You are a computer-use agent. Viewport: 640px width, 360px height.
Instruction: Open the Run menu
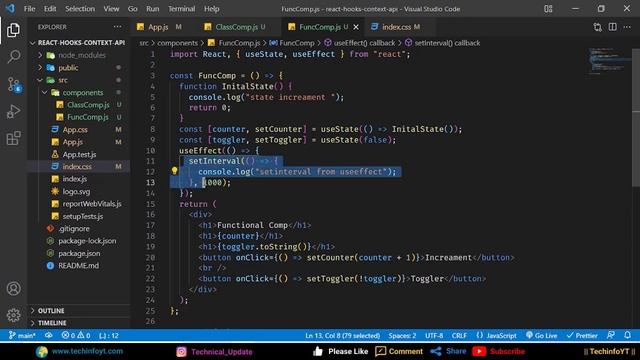pos(153,9)
